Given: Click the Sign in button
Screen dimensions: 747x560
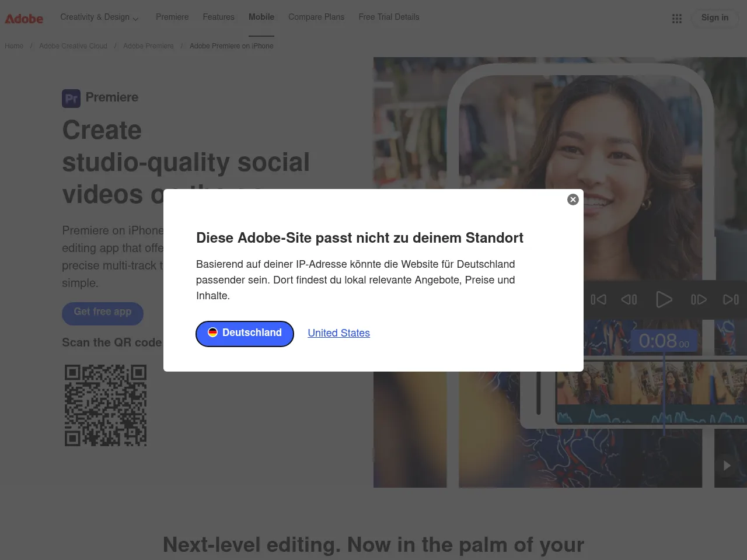Looking at the screenshot, I should coord(714,17).
